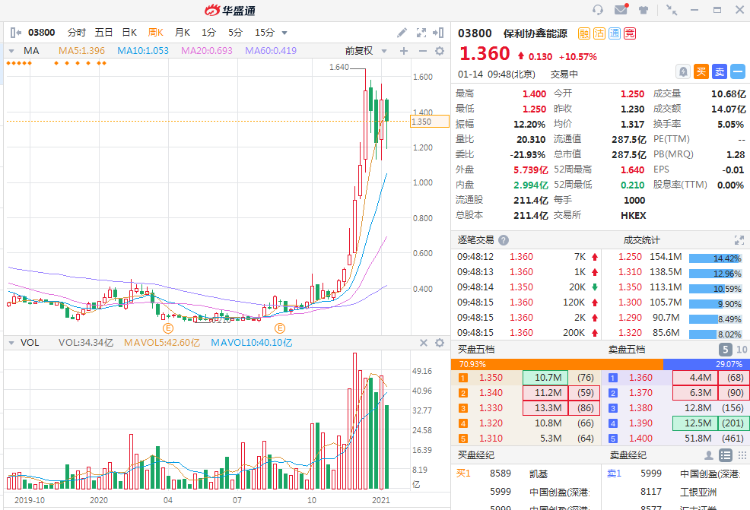
Task: Click the 14.42% volume distribution bar
Action: (x=716, y=258)
